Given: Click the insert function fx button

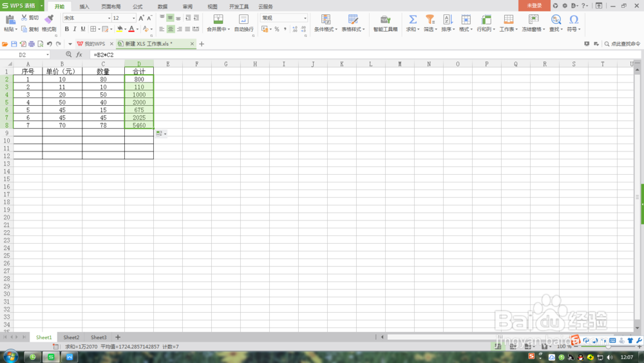Looking at the screenshot, I should 79,55.
